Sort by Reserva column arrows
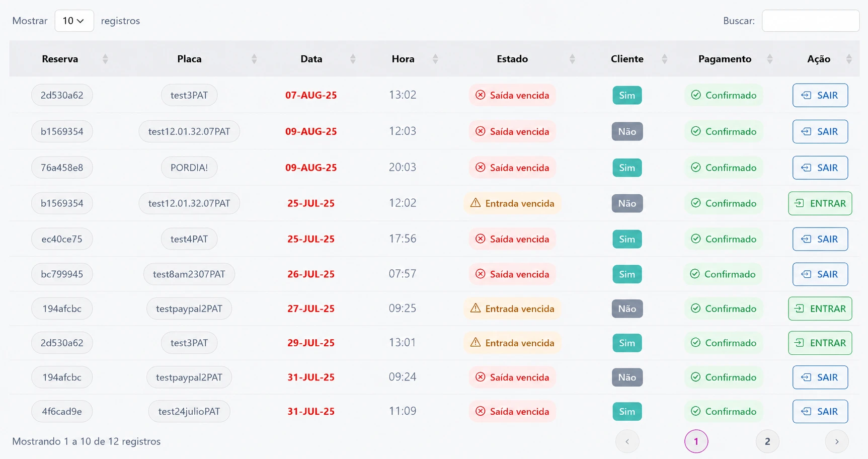868x459 pixels. pyautogui.click(x=105, y=59)
